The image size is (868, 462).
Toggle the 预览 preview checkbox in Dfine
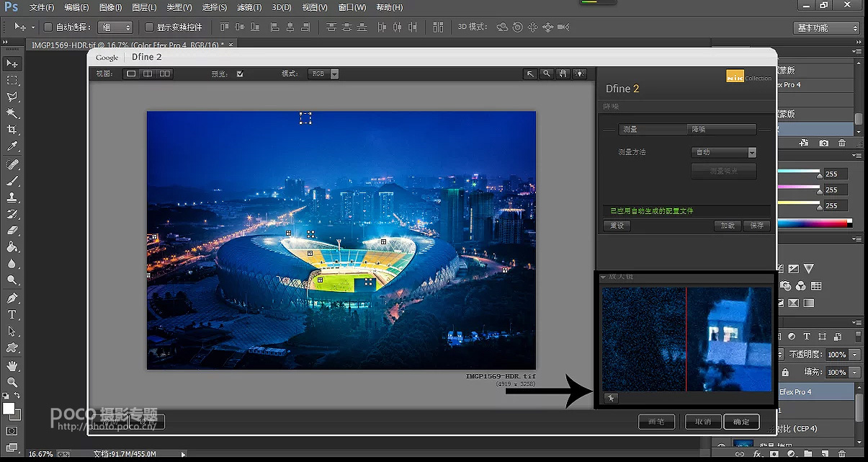point(240,74)
